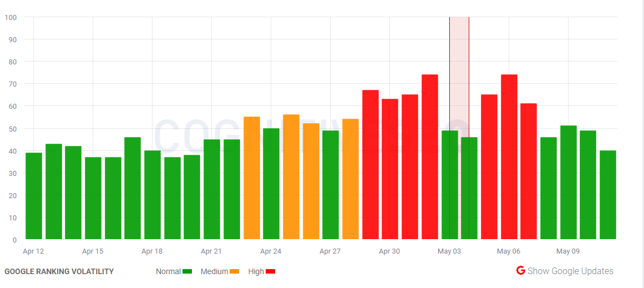644x288 pixels.
Task: Click the Google G icon
Action: tap(520, 271)
